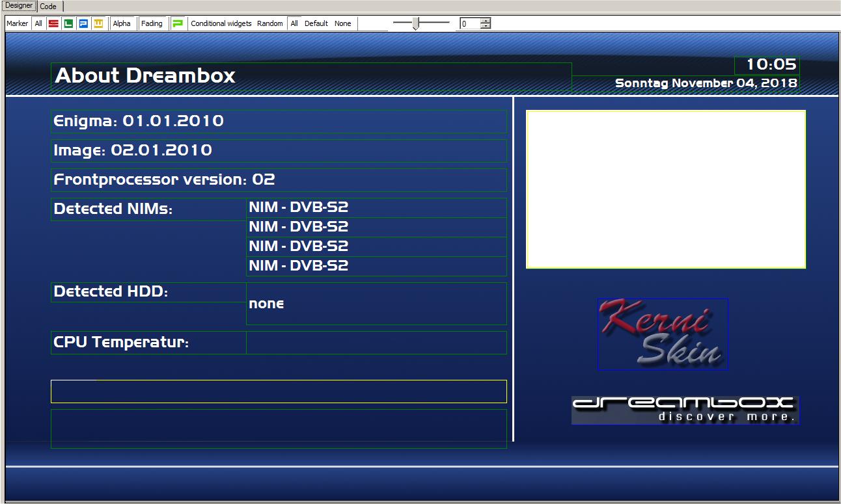Toggle the green L marker icon
Image resolution: width=841 pixels, height=504 pixels.
68,23
